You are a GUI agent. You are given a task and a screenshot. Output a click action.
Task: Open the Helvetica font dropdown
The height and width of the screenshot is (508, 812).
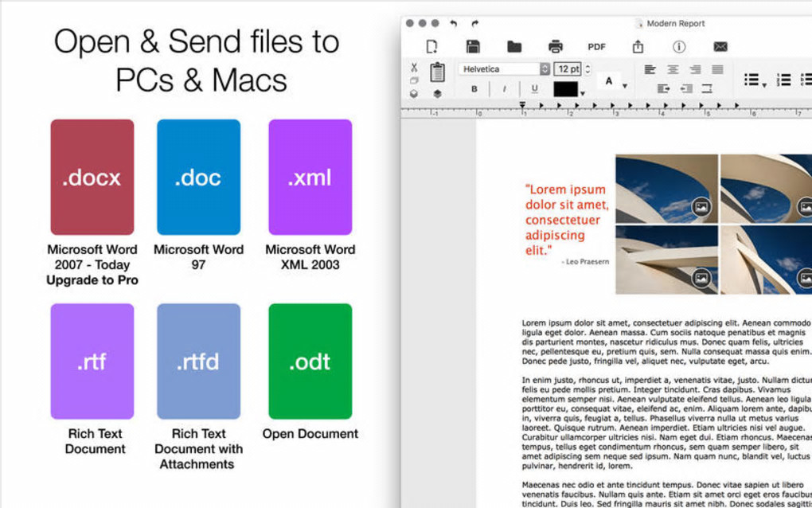point(504,68)
